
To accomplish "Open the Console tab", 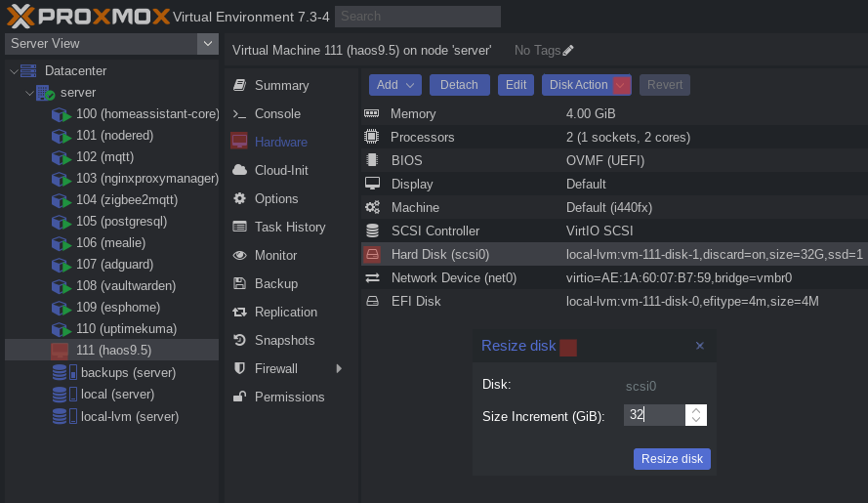I will pyautogui.click(x=277, y=113).
